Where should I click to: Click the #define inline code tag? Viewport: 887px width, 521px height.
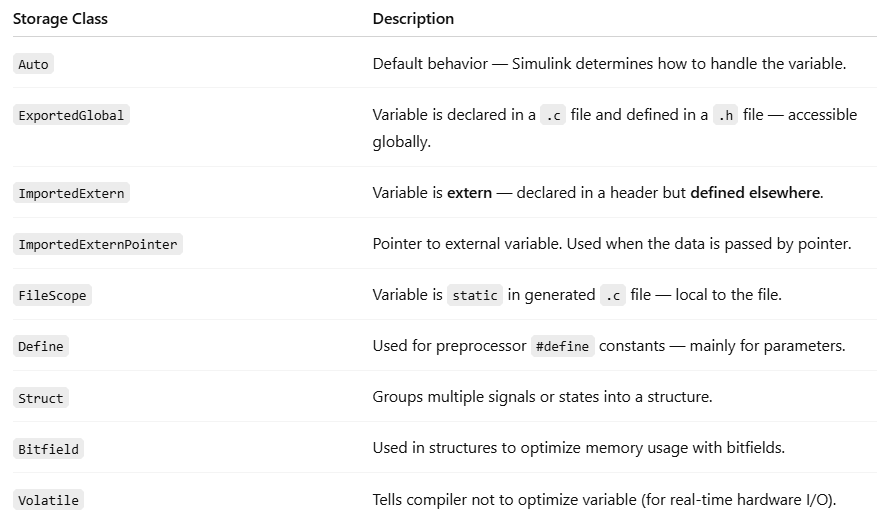[564, 347]
